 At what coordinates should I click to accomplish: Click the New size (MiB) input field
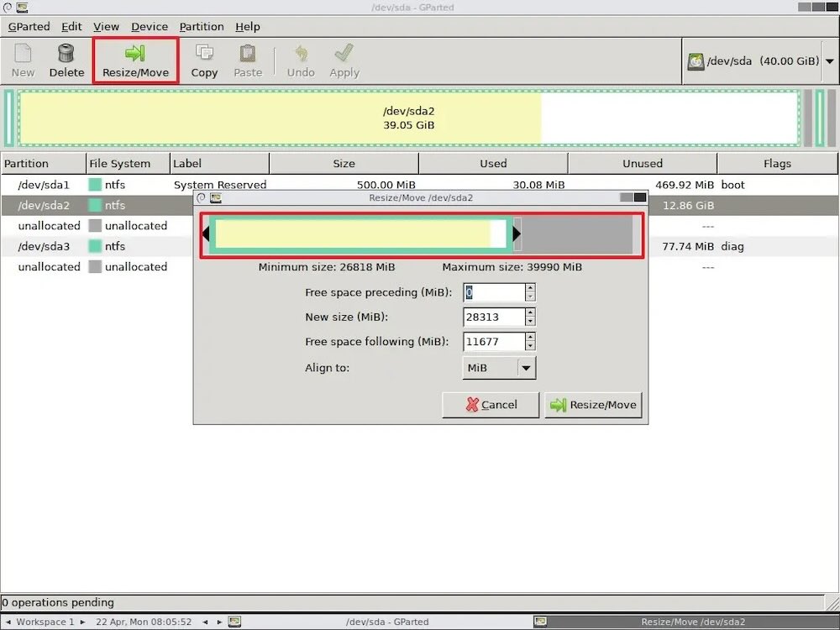point(494,318)
